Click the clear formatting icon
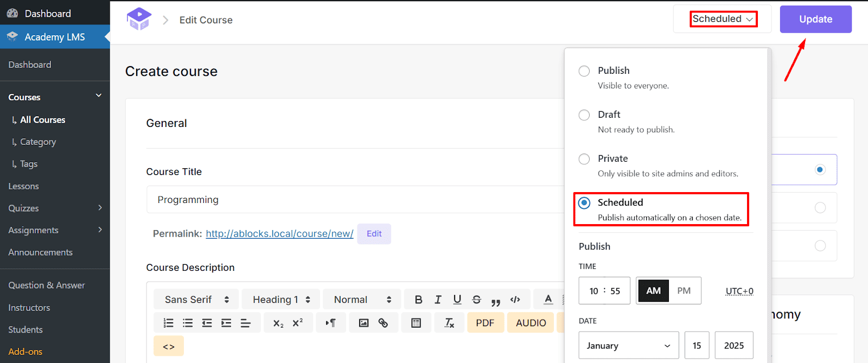The width and height of the screenshot is (868, 363). click(449, 323)
